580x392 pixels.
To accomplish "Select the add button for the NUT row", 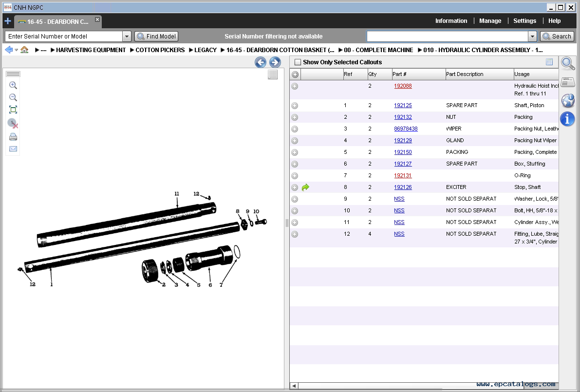I will tap(295, 117).
